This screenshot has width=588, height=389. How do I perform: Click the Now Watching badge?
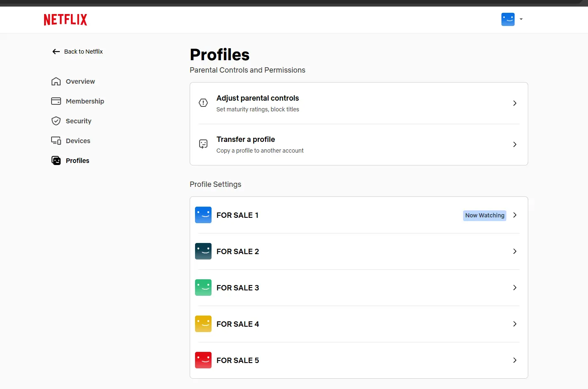tap(485, 215)
